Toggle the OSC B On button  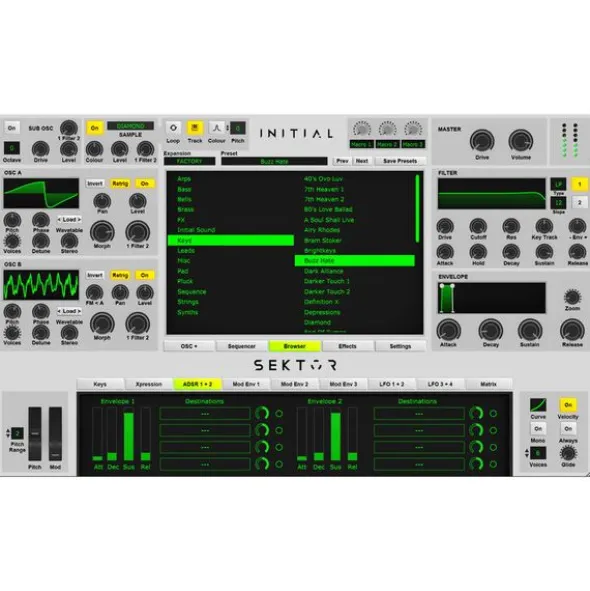(145, 275)
